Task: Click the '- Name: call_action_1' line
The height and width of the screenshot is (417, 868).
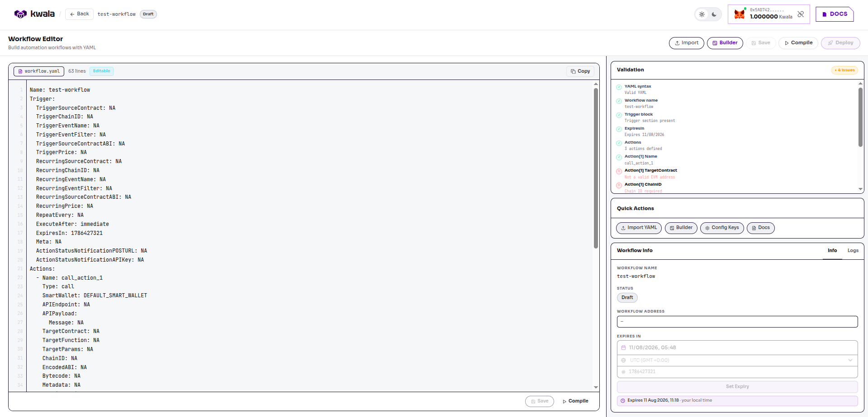Action: (69, 278)
